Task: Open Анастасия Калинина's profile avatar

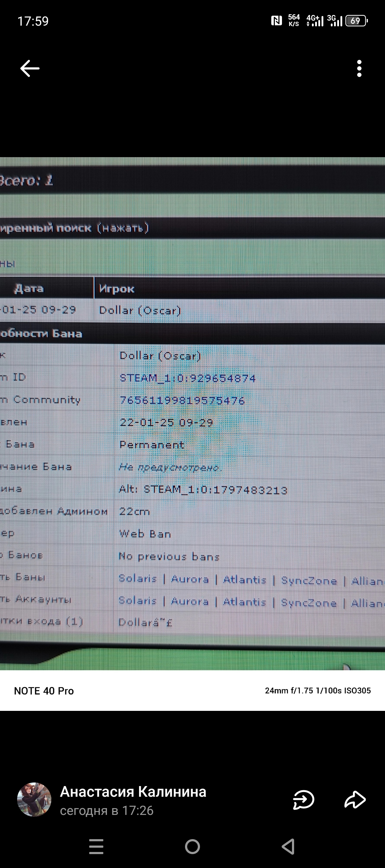Action: [34, 800]
